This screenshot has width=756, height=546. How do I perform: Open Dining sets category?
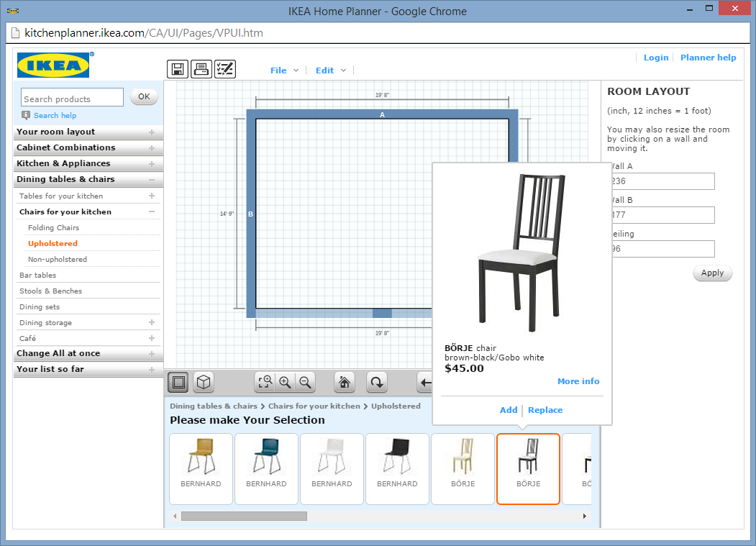coord(40,306)
